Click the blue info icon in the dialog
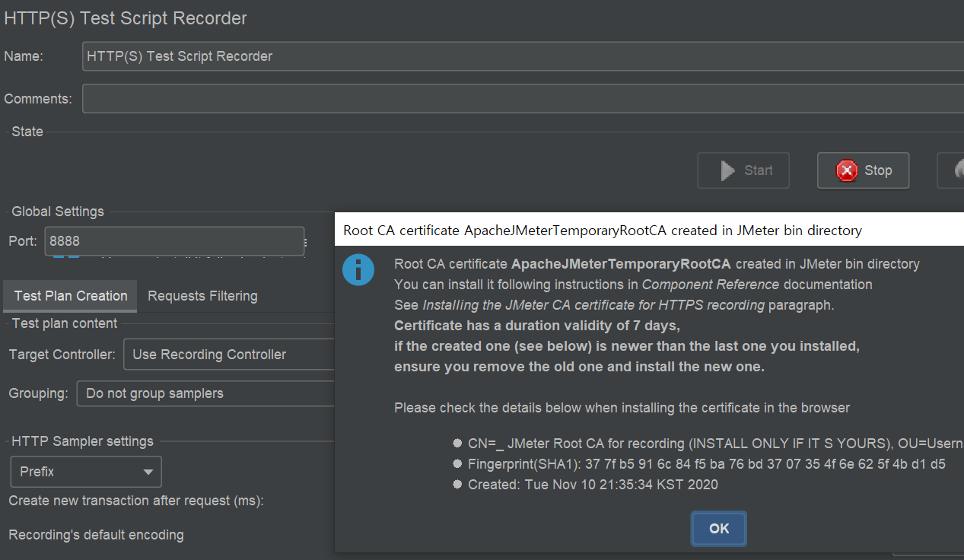 (x=358, y=271)
